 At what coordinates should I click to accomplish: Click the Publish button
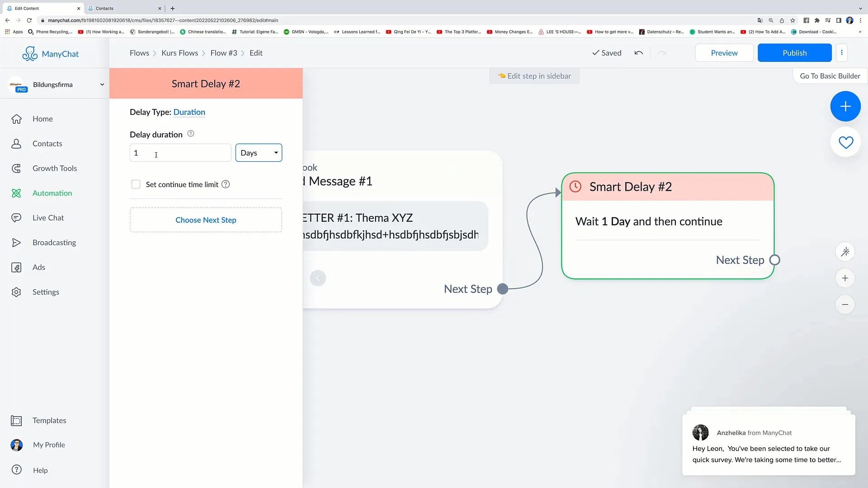point(794,53)
